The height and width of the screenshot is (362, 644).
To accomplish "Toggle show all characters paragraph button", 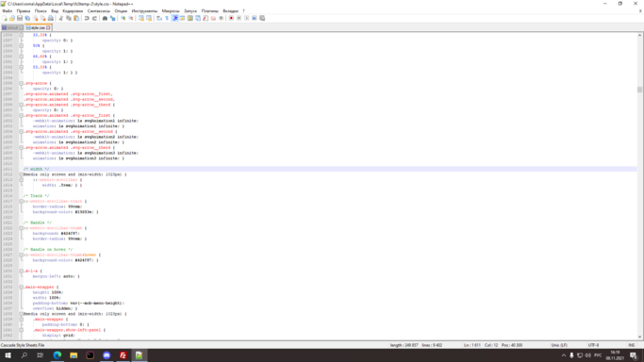I will 167,18.
